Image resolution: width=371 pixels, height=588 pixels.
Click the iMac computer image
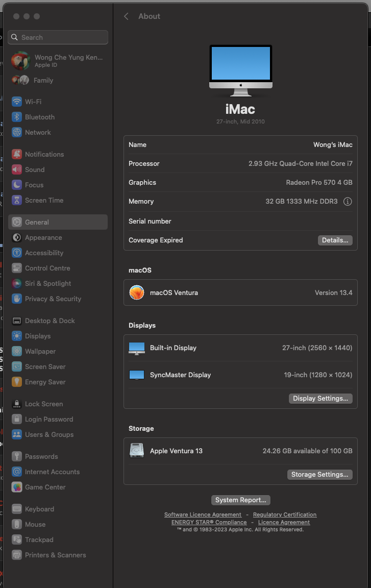(x=240, y=70)
